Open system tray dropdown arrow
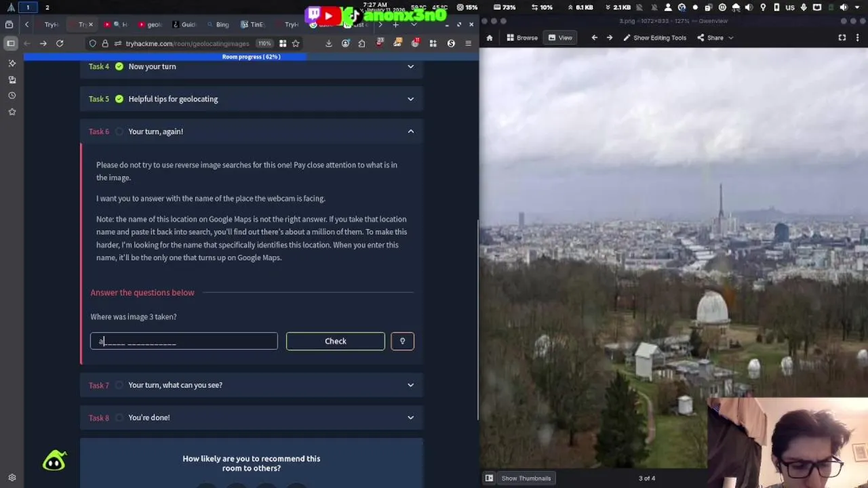Viewport: 868px width, 488px height. 858,7
